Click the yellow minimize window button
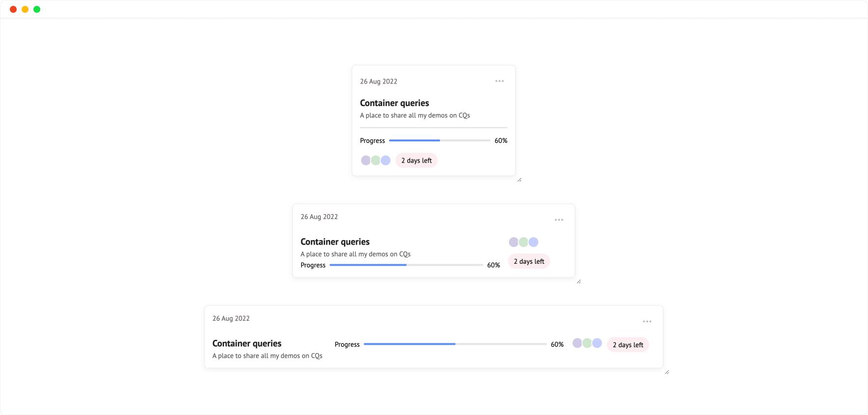The width and height of the screenshot is (868, 415). (25, 9)
